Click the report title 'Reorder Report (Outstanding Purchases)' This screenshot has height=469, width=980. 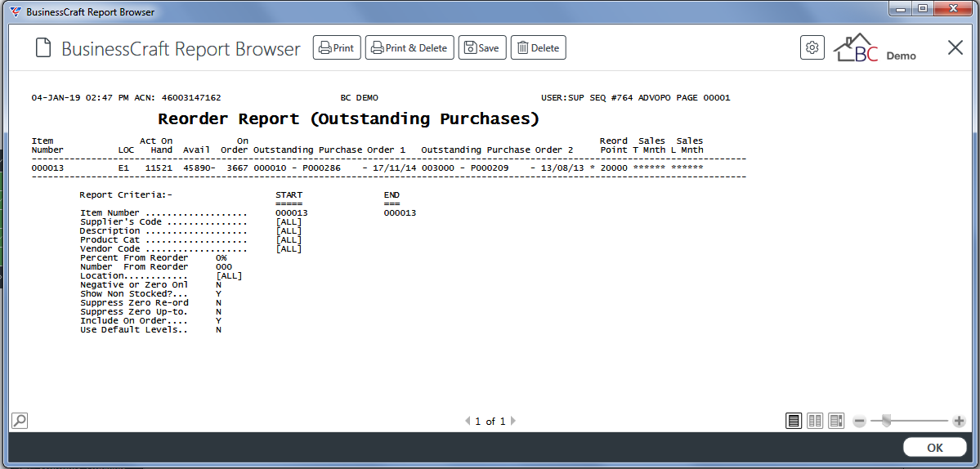tap(349, 118)
